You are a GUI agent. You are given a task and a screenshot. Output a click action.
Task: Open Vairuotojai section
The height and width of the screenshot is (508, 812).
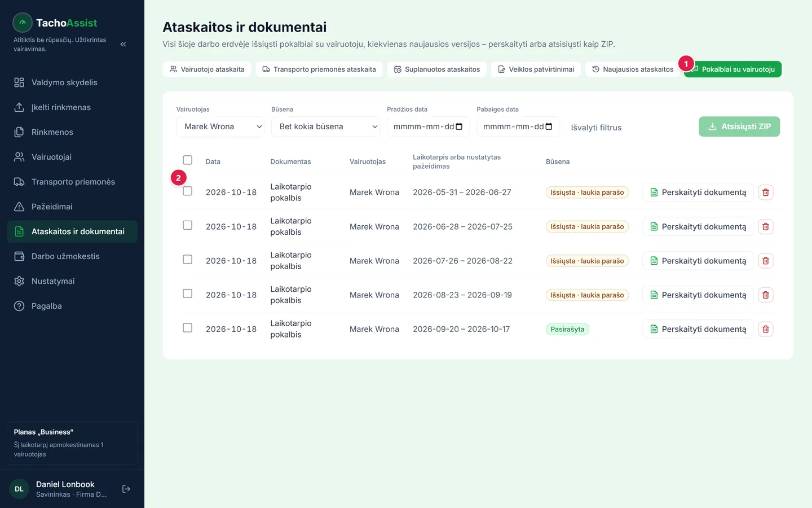point(72,157)
